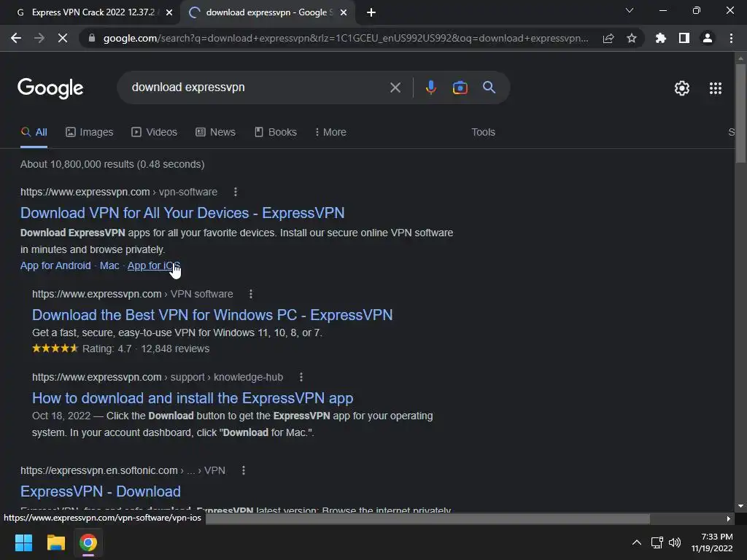Click the browser forward arrow
Screen dimensions: 747x560
(x=39, y=38)
